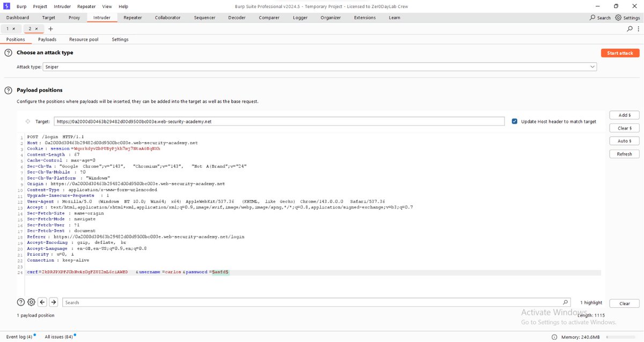Go to next search match arrow
The width and height of the screenshot is (644, 342).
54,302
